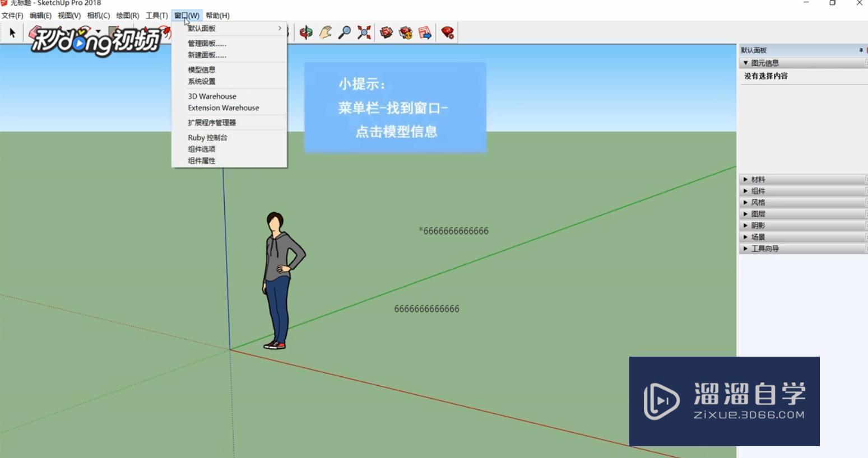Open the 默认面板 submenu arrow
The image size is (868, 458).
tap(280, 28)
